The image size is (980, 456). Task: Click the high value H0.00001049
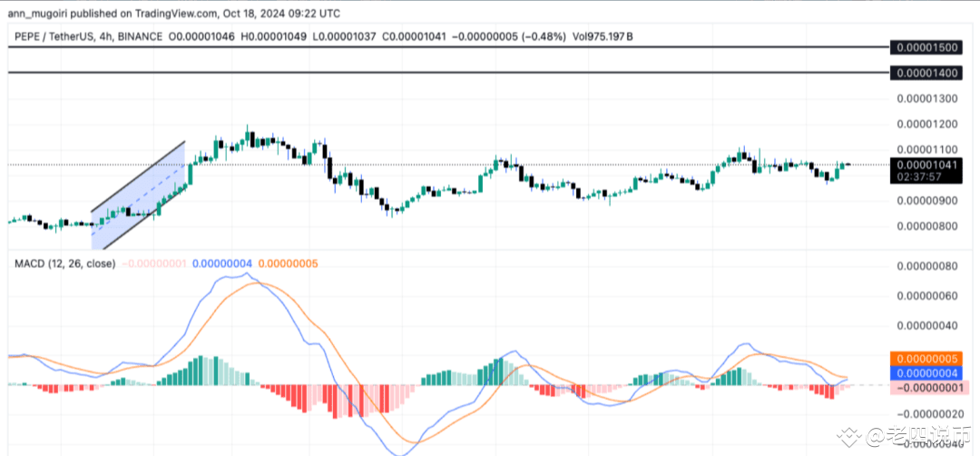[273, 37]
